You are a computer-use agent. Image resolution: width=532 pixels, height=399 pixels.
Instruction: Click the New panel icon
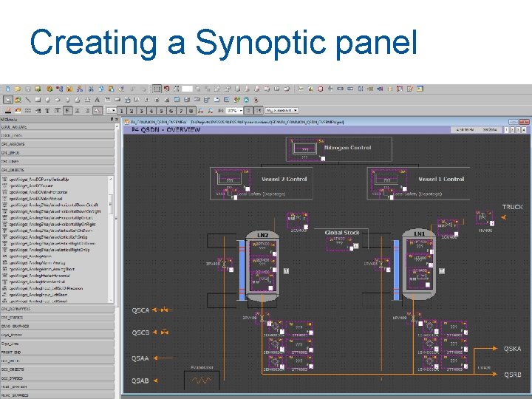point(7,89)
